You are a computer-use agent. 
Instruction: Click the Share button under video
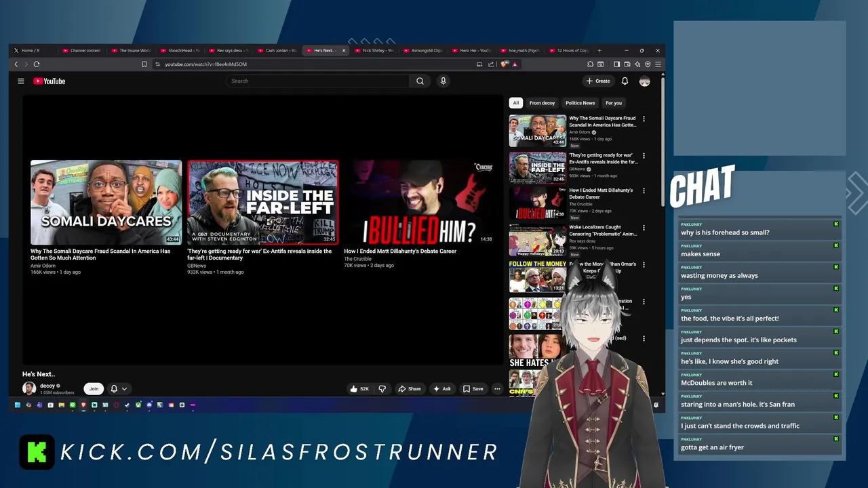tap(410, 389)
